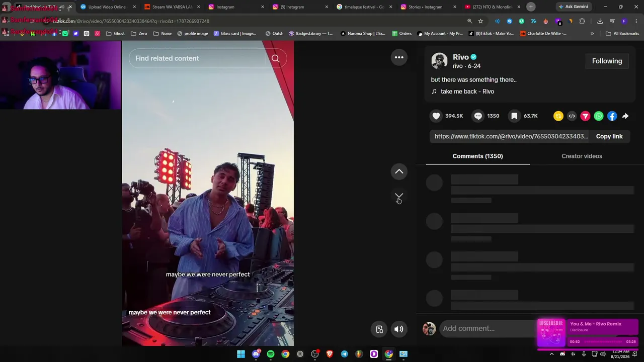Switch to the Stories • Instagram tab
The height and width of the screenshot is (362, 644).
click(x=428, y=7)
